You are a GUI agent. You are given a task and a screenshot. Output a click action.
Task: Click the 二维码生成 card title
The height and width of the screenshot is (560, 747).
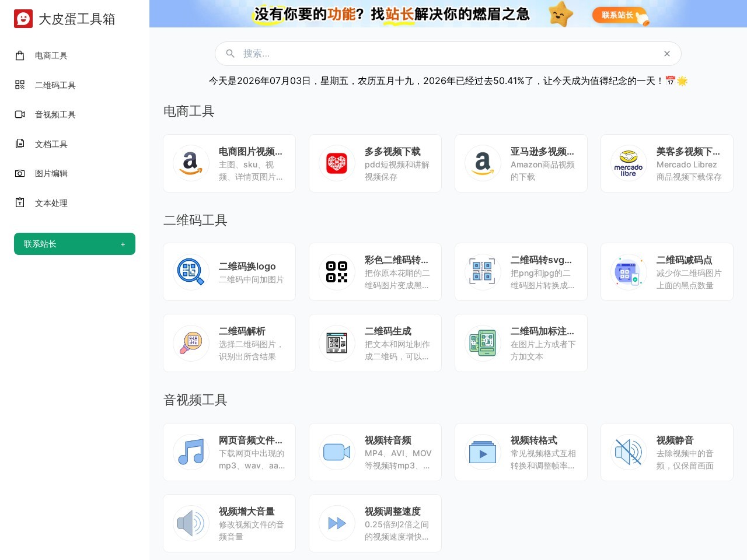pyautogui.click(x=388, y=331)
